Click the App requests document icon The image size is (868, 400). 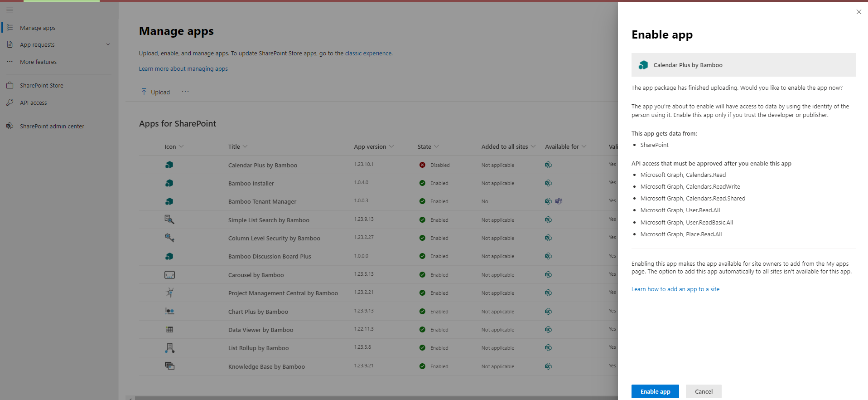coord(10,44)
